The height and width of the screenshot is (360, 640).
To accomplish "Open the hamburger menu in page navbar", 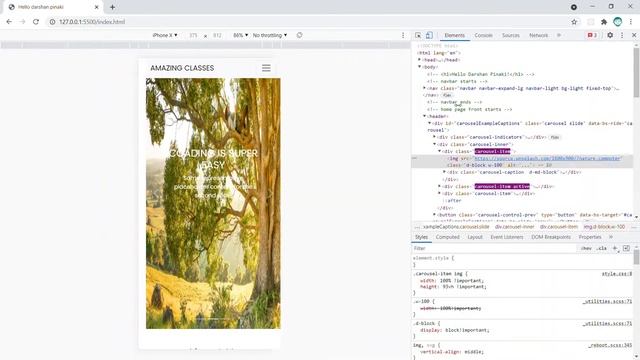I will 266,68.
